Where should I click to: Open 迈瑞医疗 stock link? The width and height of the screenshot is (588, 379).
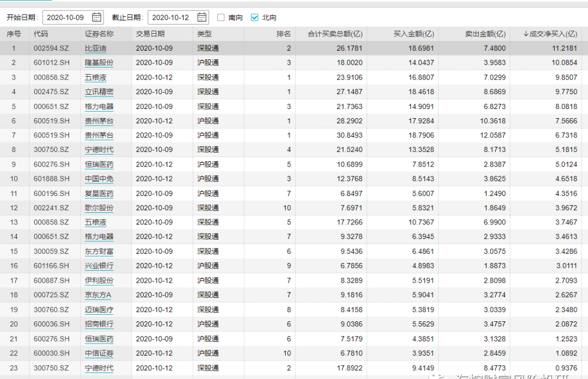point(99,310)
